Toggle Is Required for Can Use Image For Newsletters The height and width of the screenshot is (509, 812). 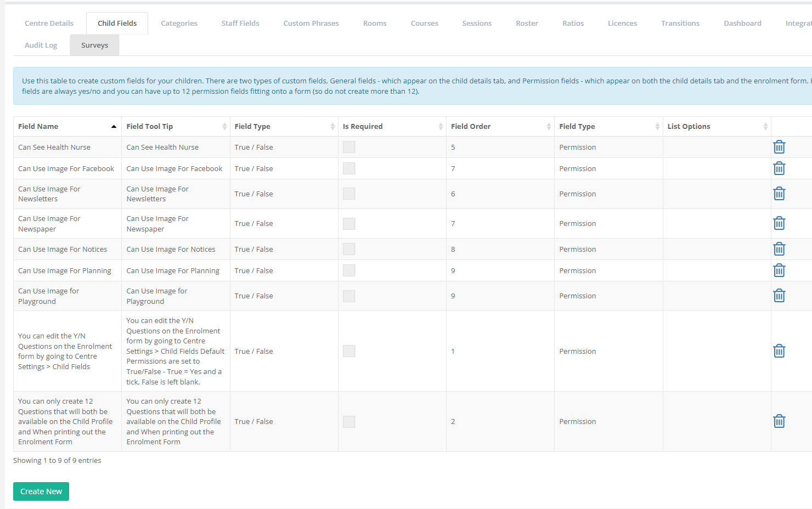(x=349, y=194)
